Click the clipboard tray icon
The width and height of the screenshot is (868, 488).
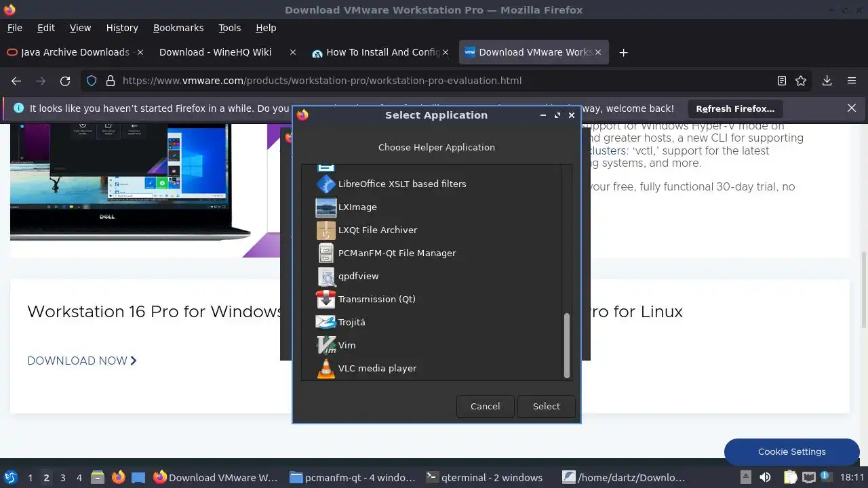pyautogui.click(x=789, y=477)
